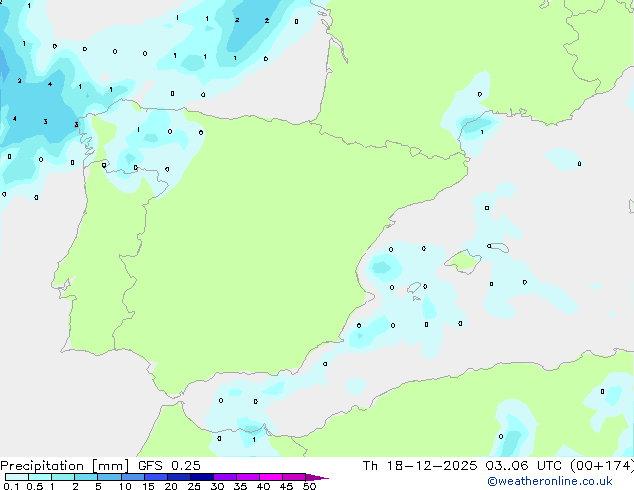Click the '0.1' legend label
634x490 pixels.
11,486
